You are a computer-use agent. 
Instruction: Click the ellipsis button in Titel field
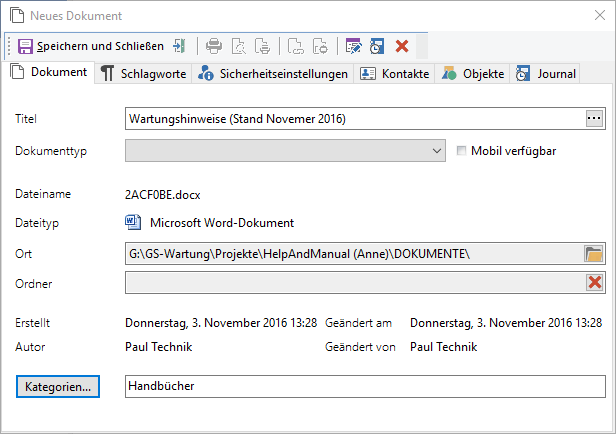point(594,119)
